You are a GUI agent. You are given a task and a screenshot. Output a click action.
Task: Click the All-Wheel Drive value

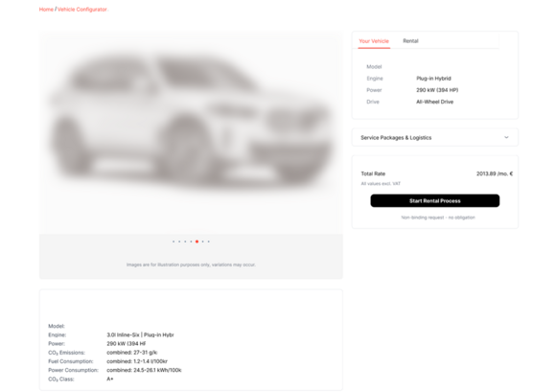434,102
